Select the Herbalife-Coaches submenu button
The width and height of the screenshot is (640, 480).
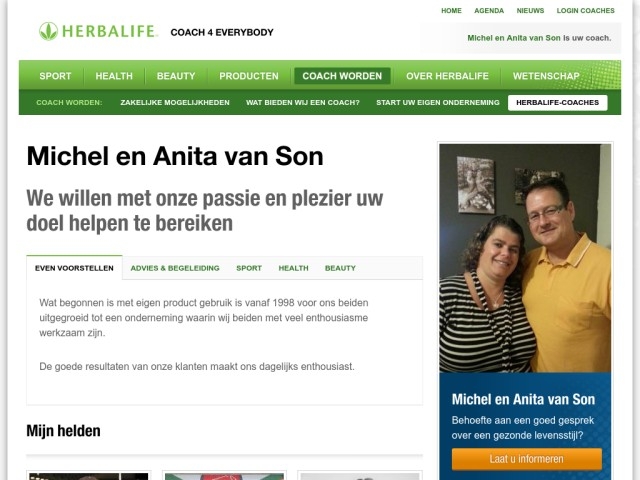click(x=558, y=102)
